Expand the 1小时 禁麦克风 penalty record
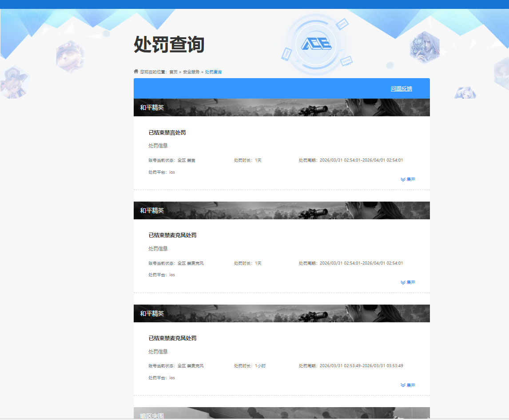The height and width of the screenshot is (420, 509). coord(408,385)
